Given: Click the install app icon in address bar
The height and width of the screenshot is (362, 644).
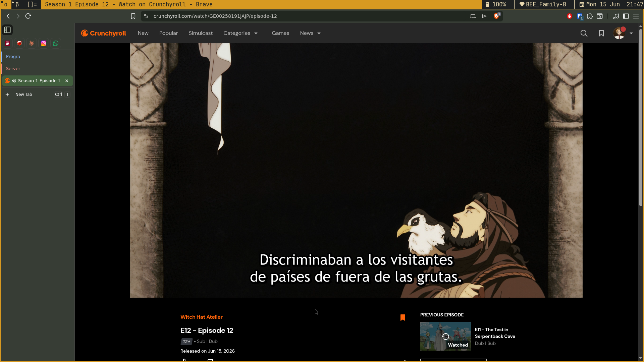Looking at the screenshot, I should point(473,16).
